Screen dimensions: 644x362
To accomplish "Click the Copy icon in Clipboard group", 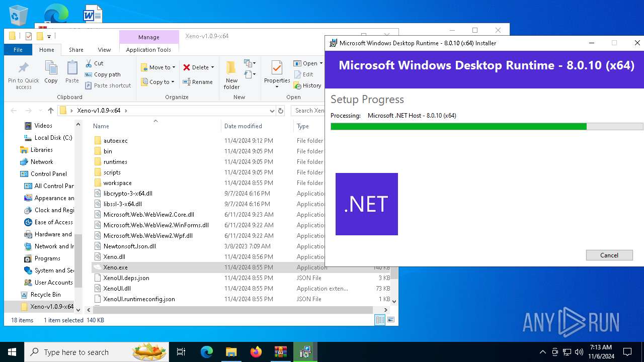I will click(x=51, y=72).
